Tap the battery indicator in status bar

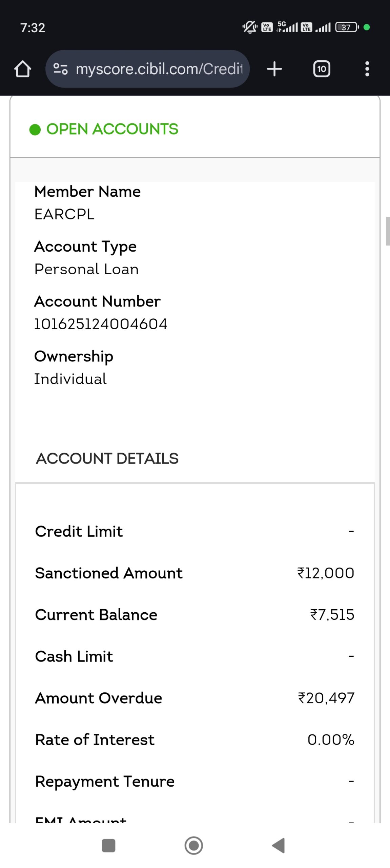pyautogui.click(x=346, y=27)
